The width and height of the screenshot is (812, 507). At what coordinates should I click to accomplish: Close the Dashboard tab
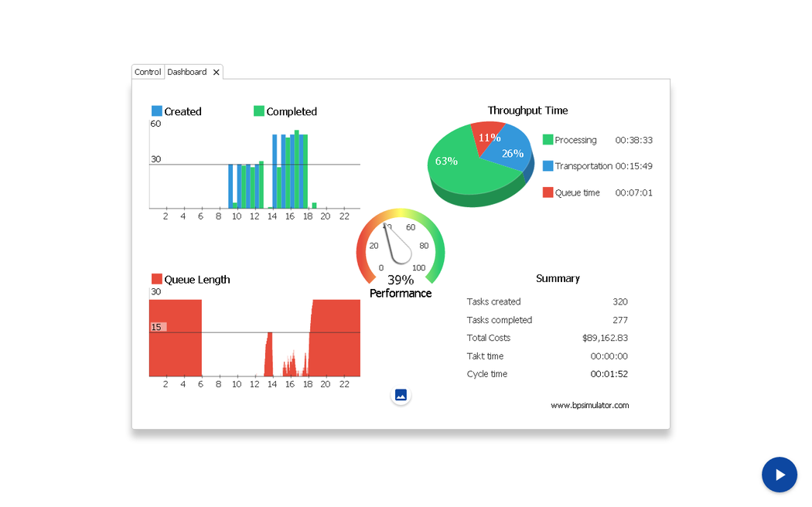click(217, 72)
